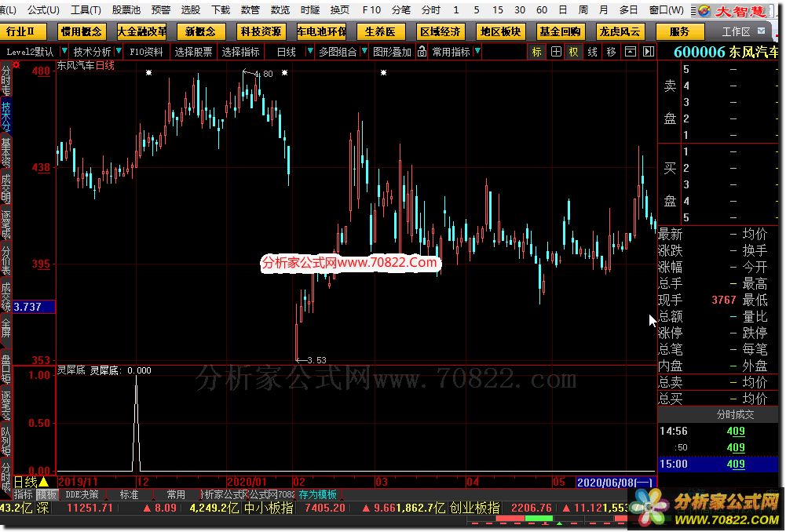The height and width of the screenshot is (532, 786).
Task: Click the 龙虎风云 button
Action: point(620,31)
